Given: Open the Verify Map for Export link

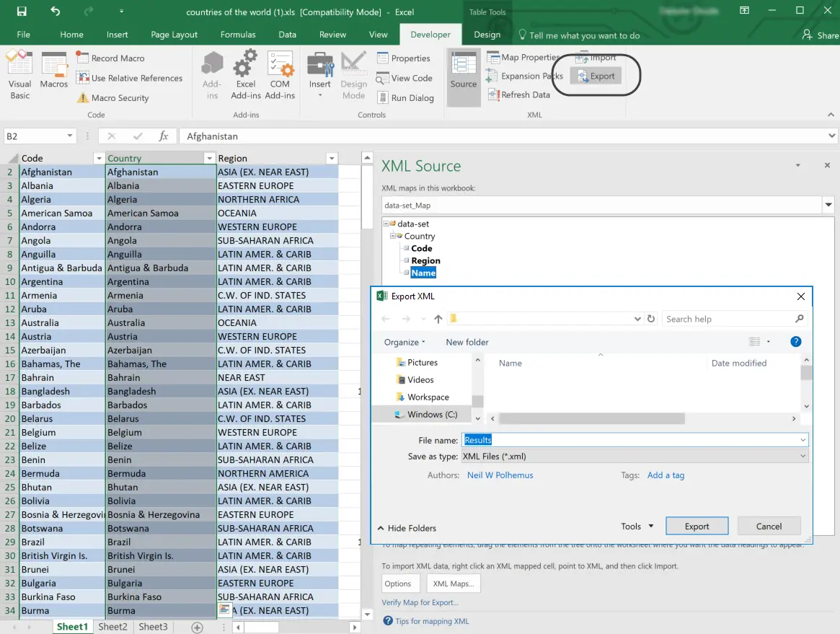Looking at the screenshot, I should click(x=420, y=602).
